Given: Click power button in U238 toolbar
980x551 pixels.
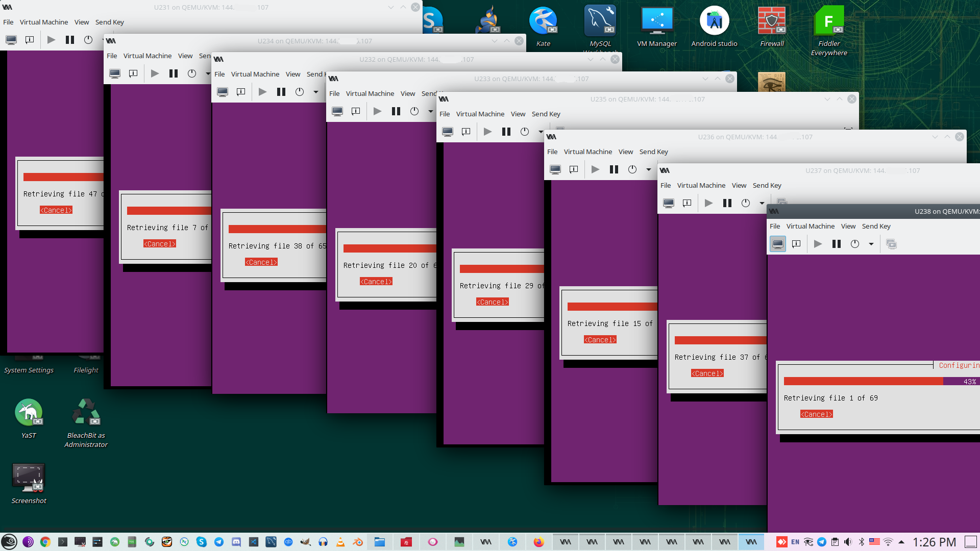Looking at the screenshot, I should tap(855, 244).
